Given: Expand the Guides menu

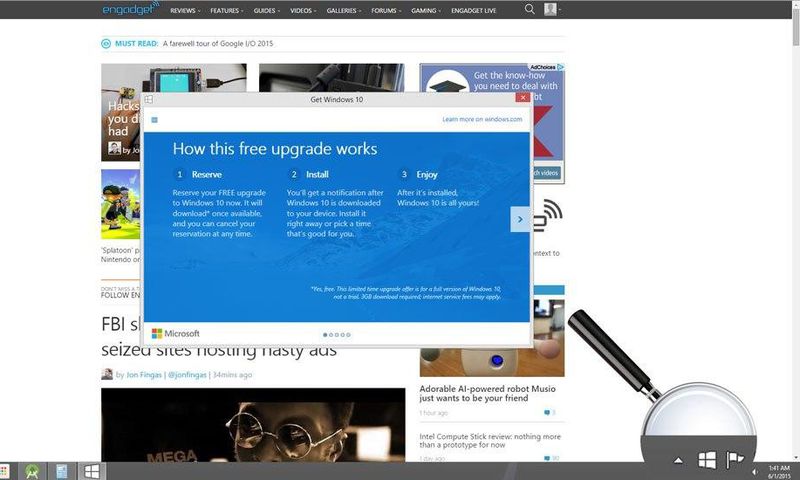Looking at the screenshot, I should [266, 10].
